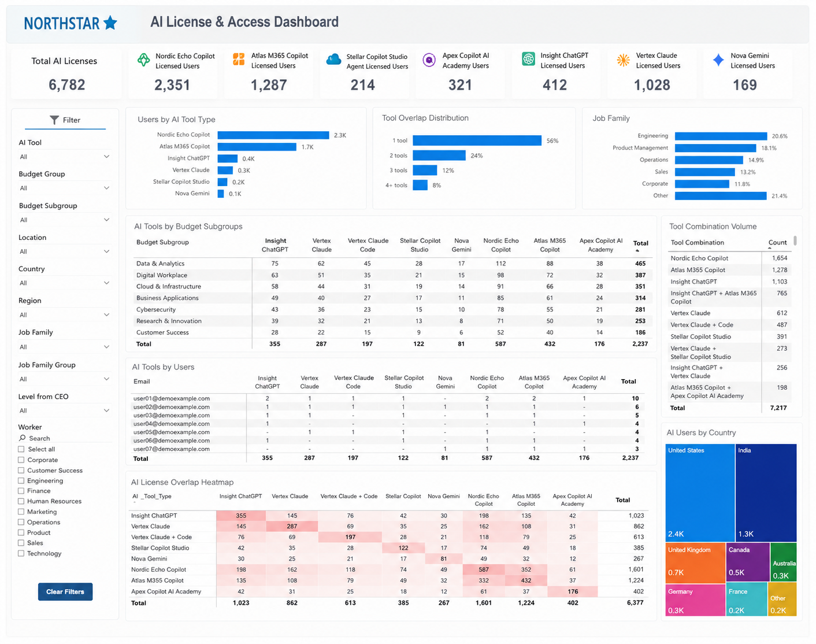Select the United States treemap tile
The width and height of the screenshot is (816, 644).
coord(700,493)
